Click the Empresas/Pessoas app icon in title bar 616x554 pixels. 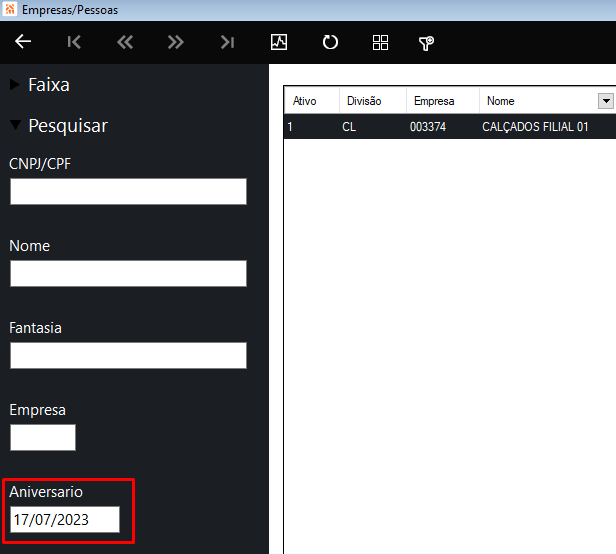coord(10,9)
